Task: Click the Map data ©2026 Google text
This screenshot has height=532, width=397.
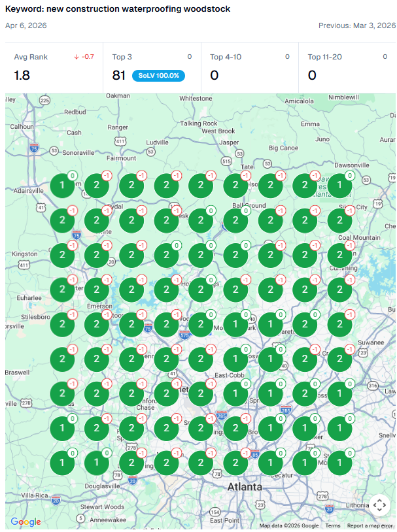Action: tap(289, 525)
